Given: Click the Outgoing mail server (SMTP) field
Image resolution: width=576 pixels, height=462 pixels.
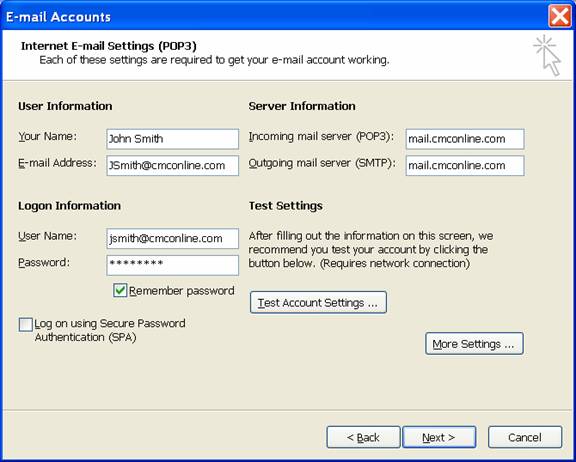Looking at the screenshot, I should pyautogui.click(x=465, y=165).
